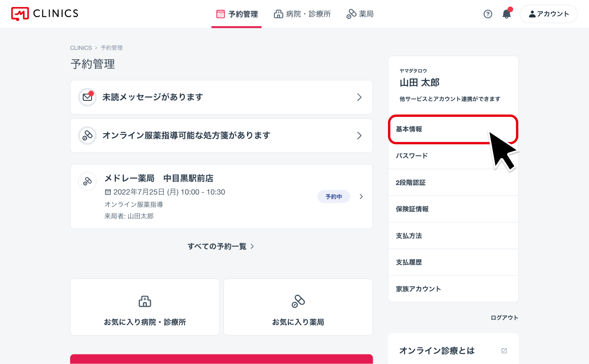This screenshot has width=589, height=364.
Task: Click CLINICS breadcrumb link
Action: (81, 48)
